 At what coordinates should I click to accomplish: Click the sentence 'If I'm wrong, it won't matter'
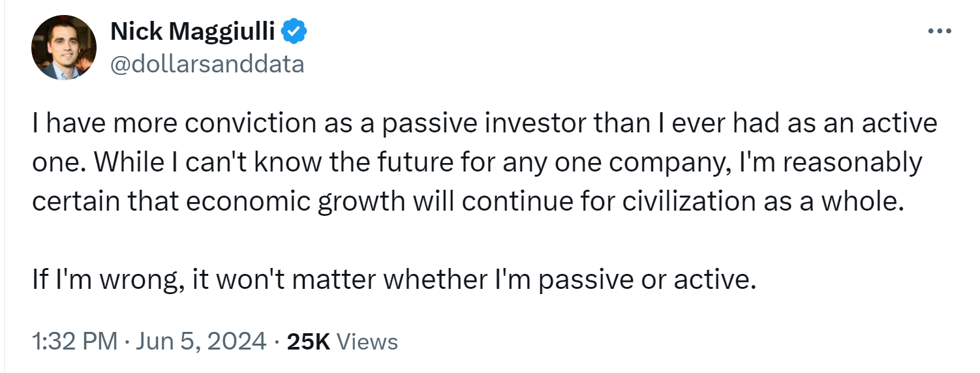(393, 280)
